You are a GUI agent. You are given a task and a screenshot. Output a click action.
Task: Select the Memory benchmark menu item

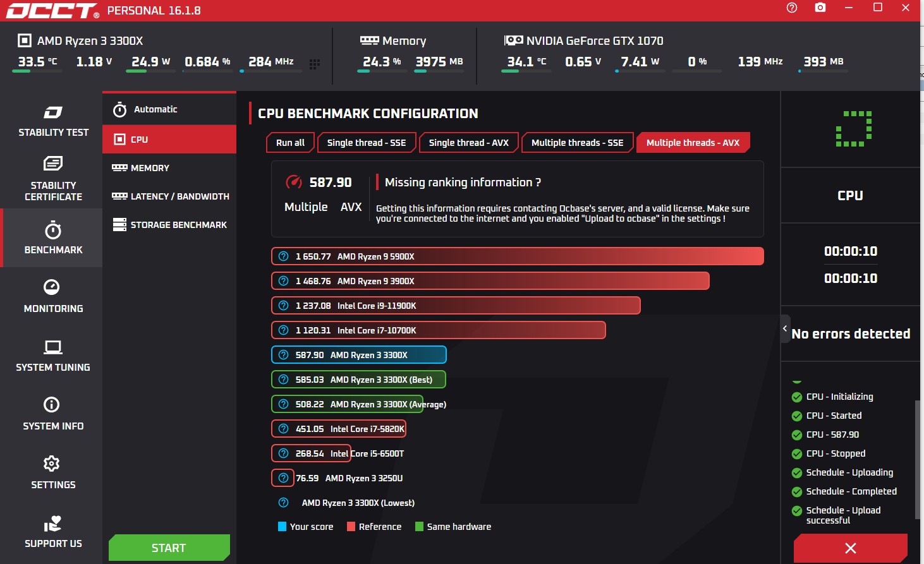[169, 168]
